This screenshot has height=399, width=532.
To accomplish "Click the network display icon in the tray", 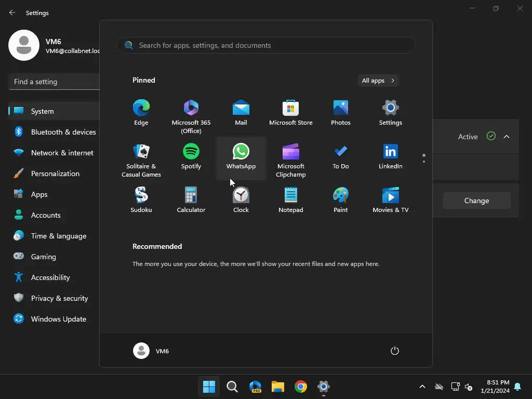I will pos(455,387).
